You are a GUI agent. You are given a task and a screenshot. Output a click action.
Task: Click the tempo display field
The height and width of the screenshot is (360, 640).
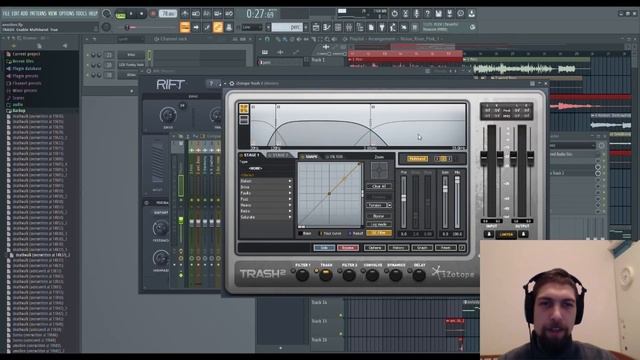[168, 14]
